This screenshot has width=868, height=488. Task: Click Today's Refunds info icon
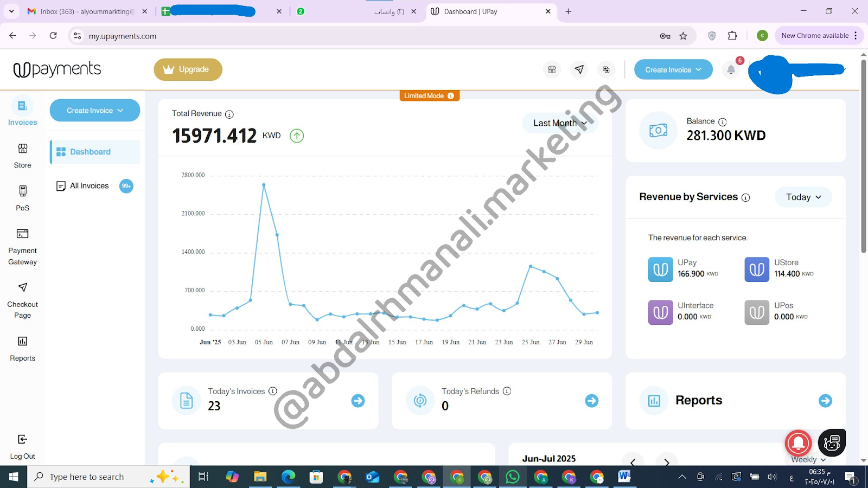click(x=507, y=391)
